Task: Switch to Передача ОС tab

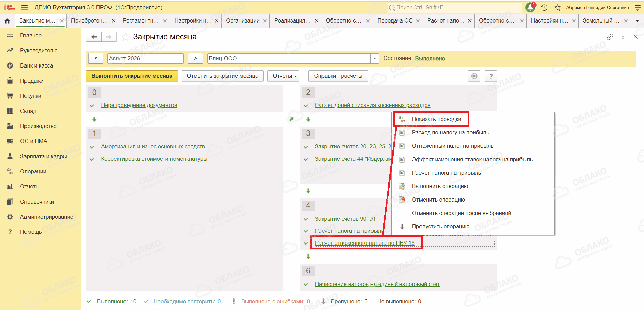Action: (x=395, y=21)
